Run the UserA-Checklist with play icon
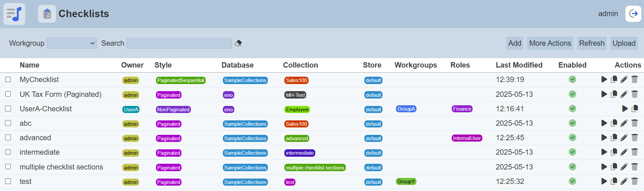The height and width of the screenshot is (191, 644). pyautogui.click(x=625, y=109)
